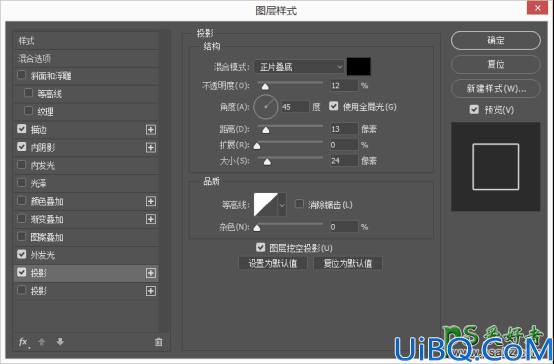
Task: Enable the second unchecked 投影 checkbox
Action: pos(22,290)
